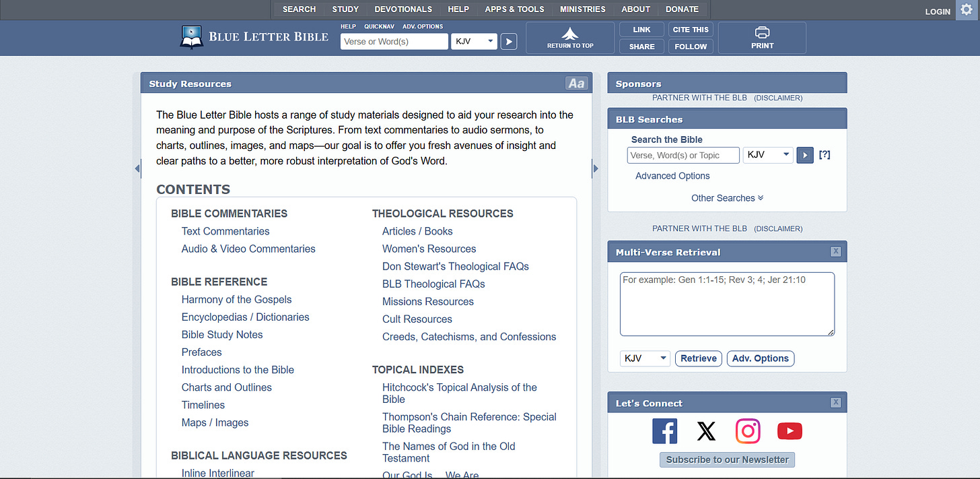Submit search with header arrow button
This screenshot has width=980, height=479.
click(509, 42)
